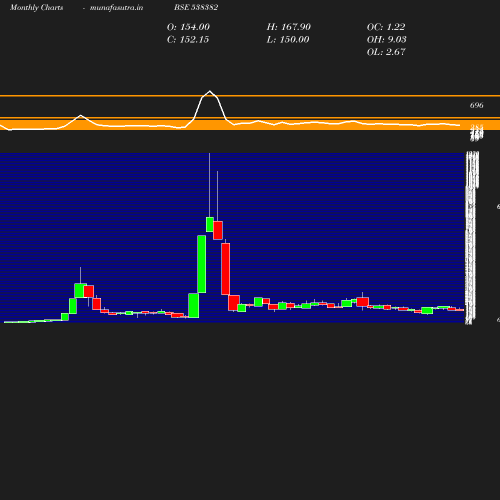The height and width of the screenshot is (500, 500).
Task: Click the low value 'L: 150.00'
Action: tap(288, 40)
